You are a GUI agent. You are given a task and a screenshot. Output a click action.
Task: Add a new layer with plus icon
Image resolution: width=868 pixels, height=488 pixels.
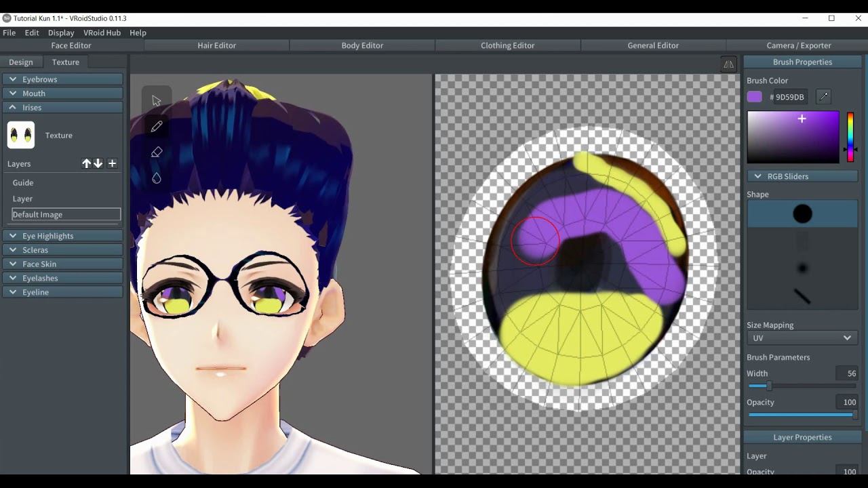point(113,163)
